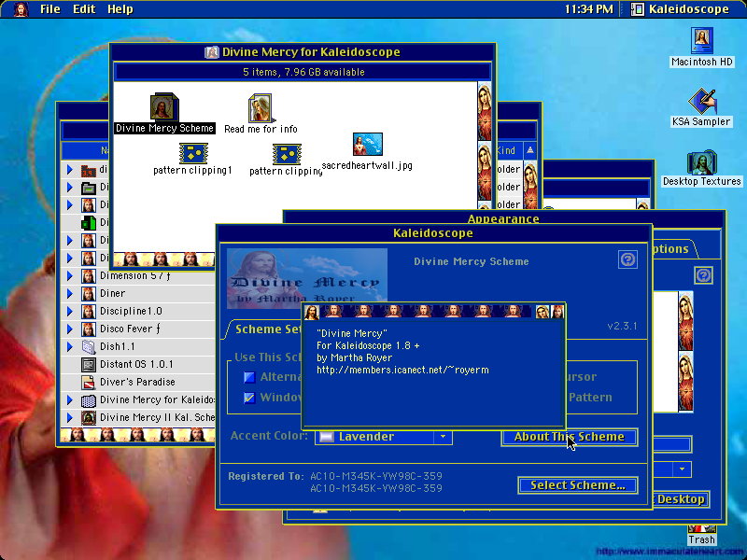The height and width of the screenshot is (560, 747).
Task: Open the popup menu arrow in Appearance window
Action: pyautogui.click(x=682, y=469)
